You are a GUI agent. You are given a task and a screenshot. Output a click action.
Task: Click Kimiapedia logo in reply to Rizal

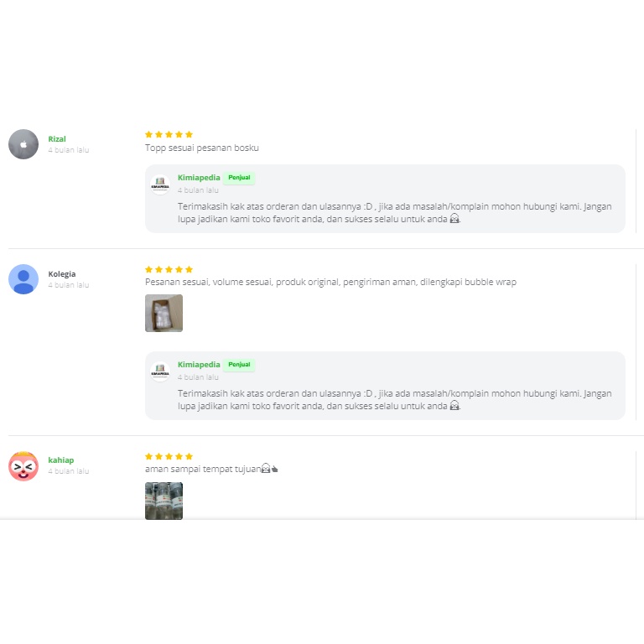tap(160, 184)
